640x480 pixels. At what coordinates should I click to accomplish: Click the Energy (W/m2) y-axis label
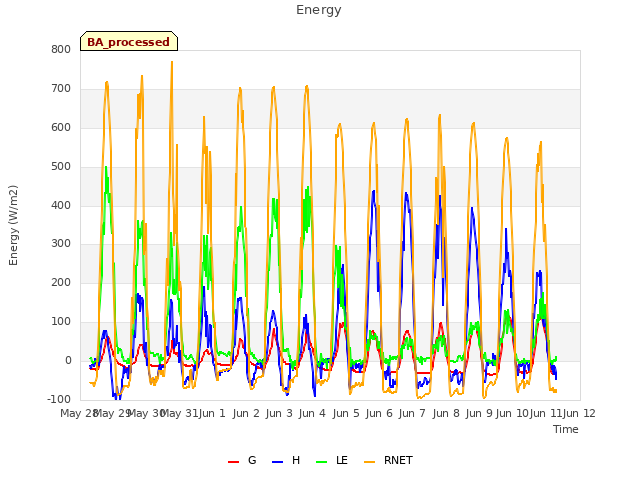point(13,225)
